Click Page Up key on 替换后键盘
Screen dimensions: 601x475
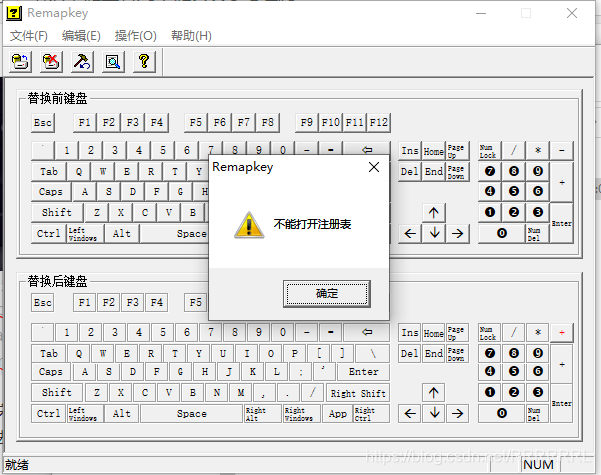tap(456, 333)
